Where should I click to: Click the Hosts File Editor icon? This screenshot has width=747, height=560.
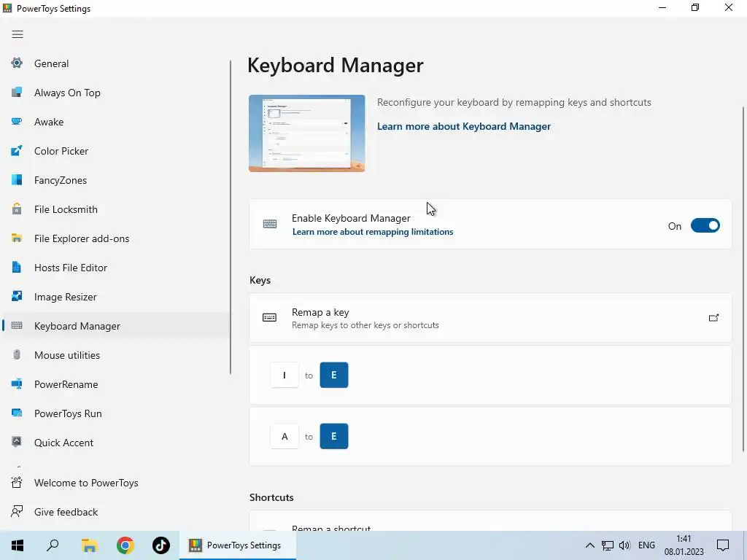click(17, 267)
